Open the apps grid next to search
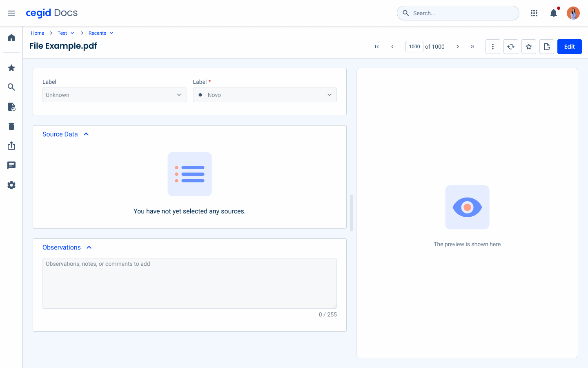Viewport: 588px width, 368px height. 534,13
